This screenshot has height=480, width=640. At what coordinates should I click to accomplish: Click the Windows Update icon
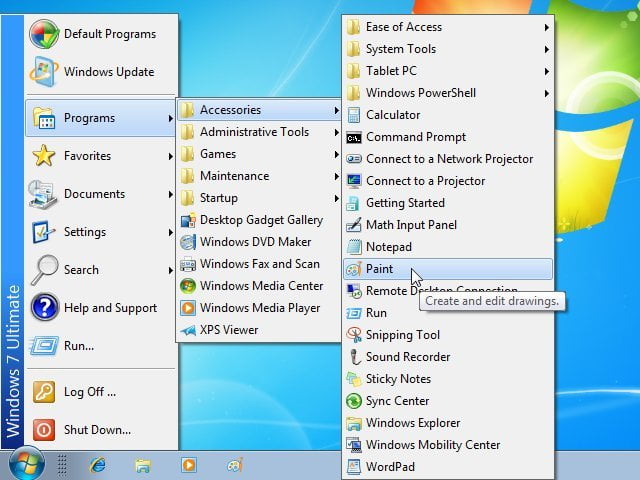point(44,72)
